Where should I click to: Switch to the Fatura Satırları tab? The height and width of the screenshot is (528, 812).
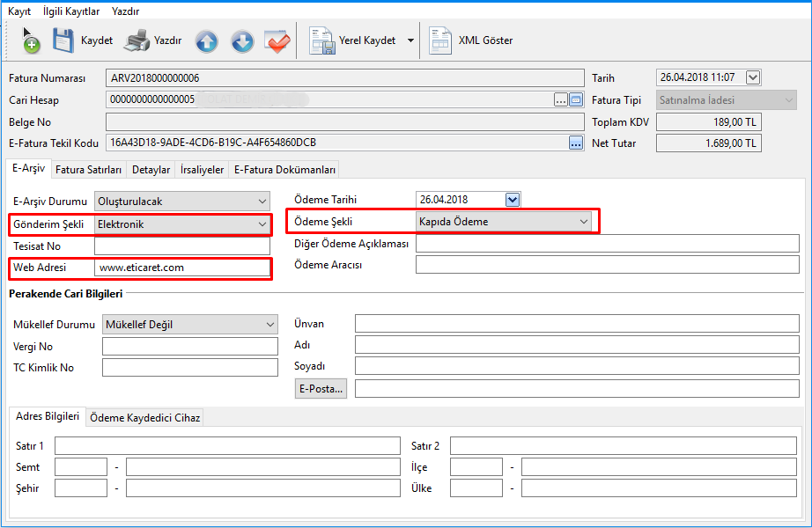pyautogui.click(x=89, y=170)
